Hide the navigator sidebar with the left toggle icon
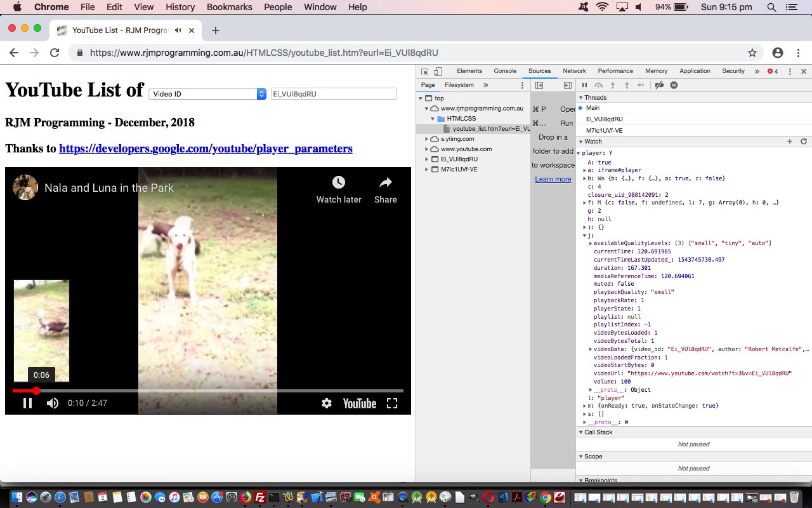This screenshot has width=812, height=508. click(539, 85)
